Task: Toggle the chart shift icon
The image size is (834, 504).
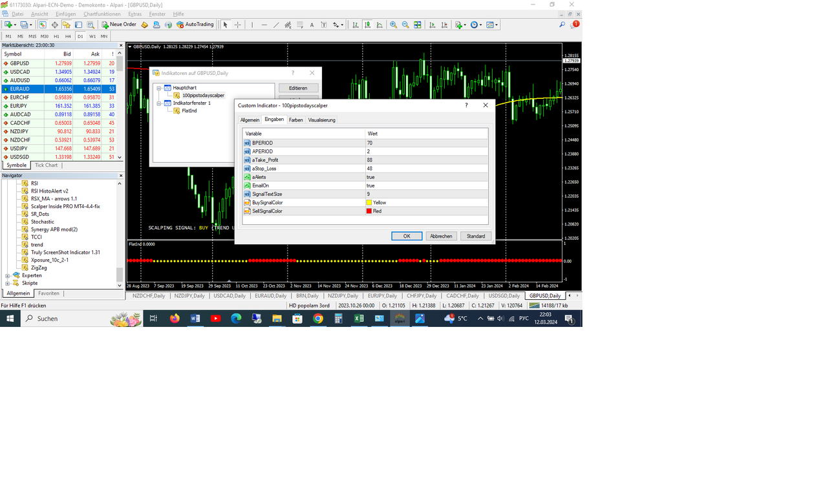Action: coord(445,25)
